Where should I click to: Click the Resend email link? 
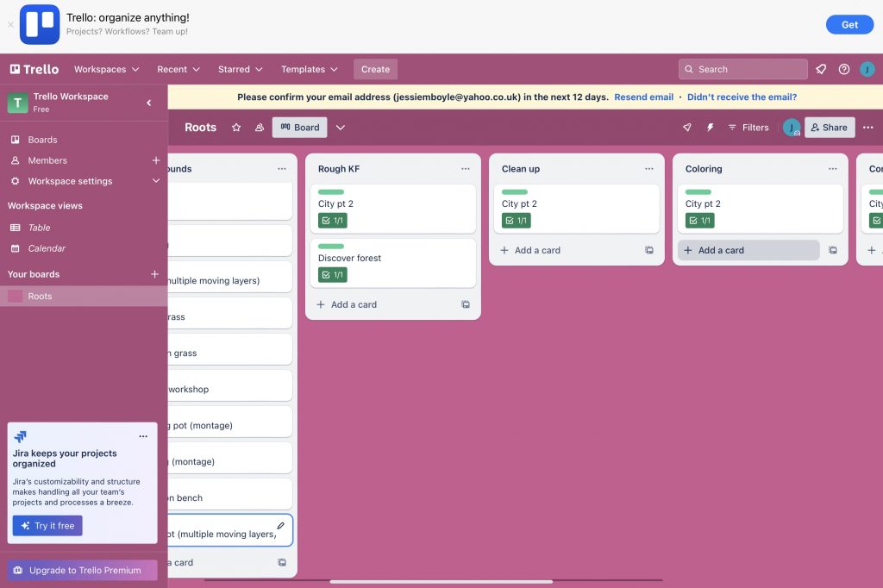coord(643,97)
